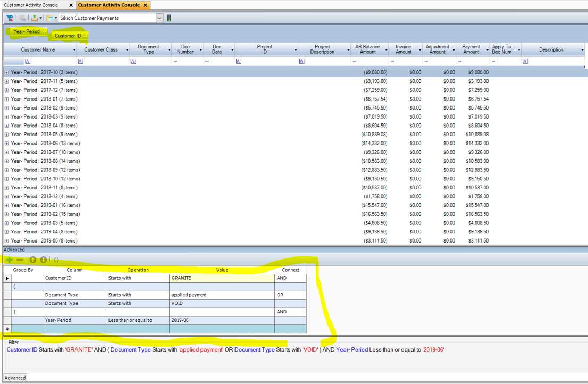588x384 pixels.
Task: Remove filter row with the minus icon
Action: pyautogui.click(x=20, y=260)
